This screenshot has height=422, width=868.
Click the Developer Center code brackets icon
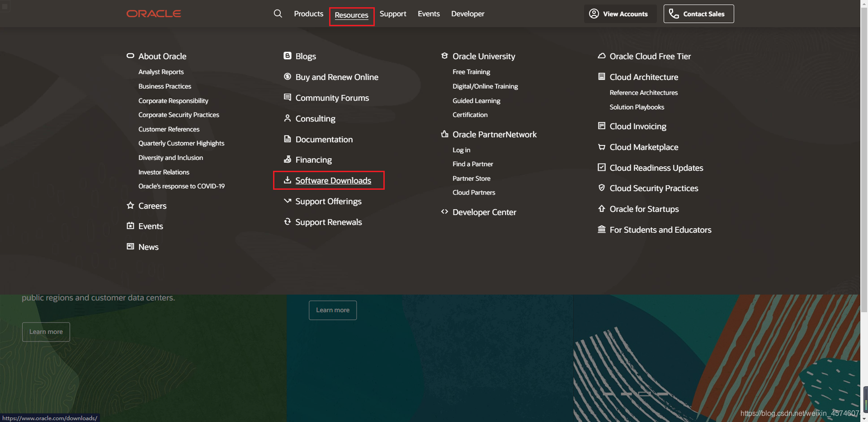click(x=445, y=211)
